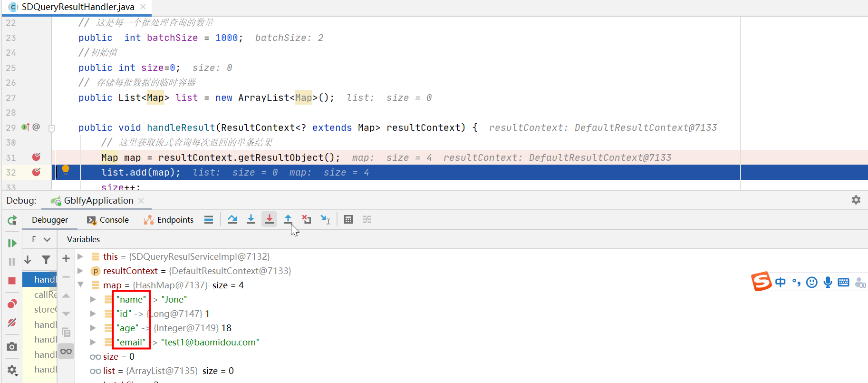The width and height of the screenshot is (868, 383).
Task: Close the GblfyApplication debug tab
Action: tap(141, 201)
